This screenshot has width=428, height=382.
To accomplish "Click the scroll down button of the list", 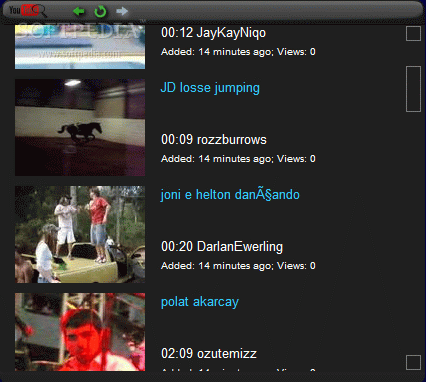I will 413,363.
